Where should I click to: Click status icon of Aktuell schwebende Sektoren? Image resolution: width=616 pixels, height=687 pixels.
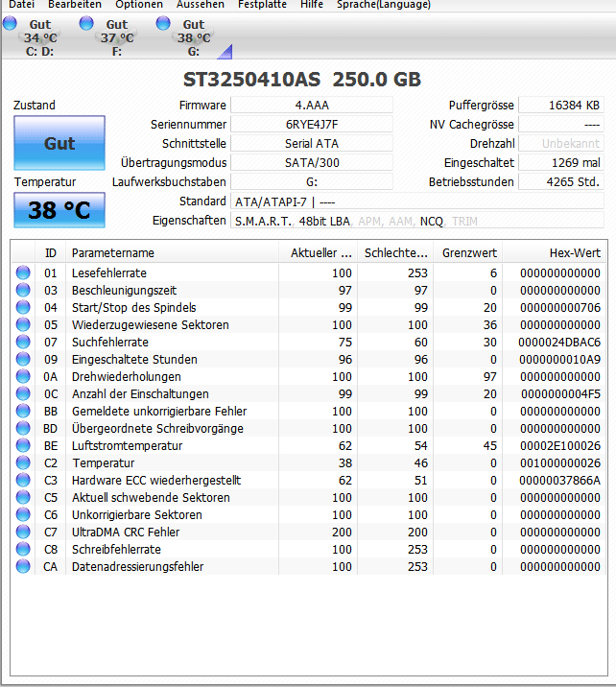tap(23, 497)
